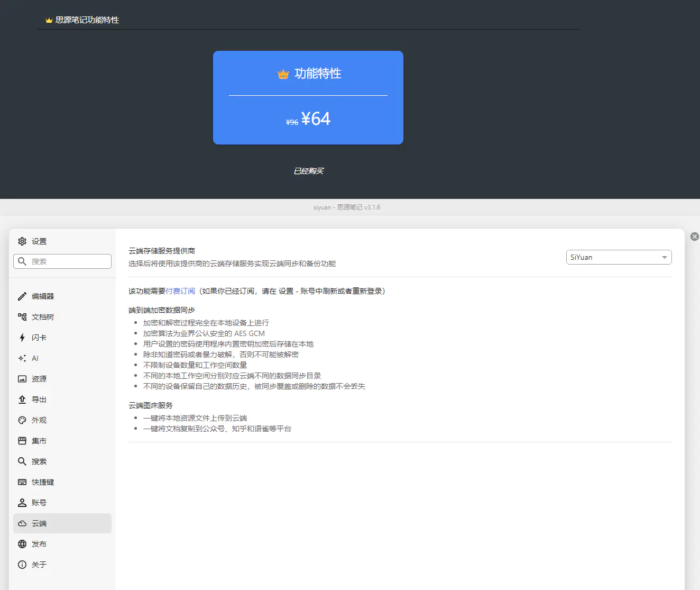Viewport: 700px width, 590px height.
Task: Click the marketplace store icon
Action: (x=22, y=441)
